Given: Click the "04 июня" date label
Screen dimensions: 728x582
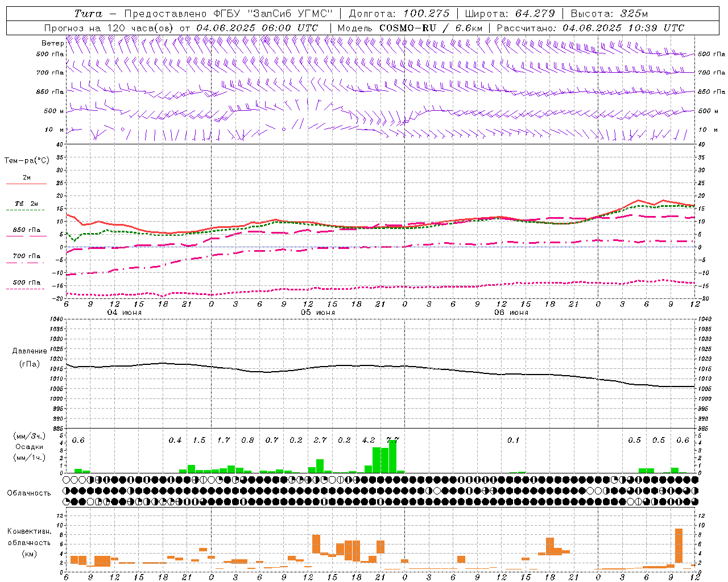Looking at the screenshot, I should click(x=125, y=313).
